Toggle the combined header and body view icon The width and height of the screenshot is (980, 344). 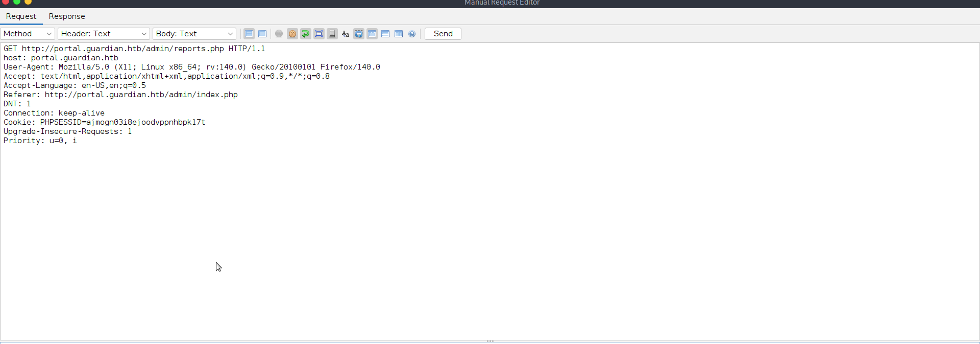[x=249, y=34]
